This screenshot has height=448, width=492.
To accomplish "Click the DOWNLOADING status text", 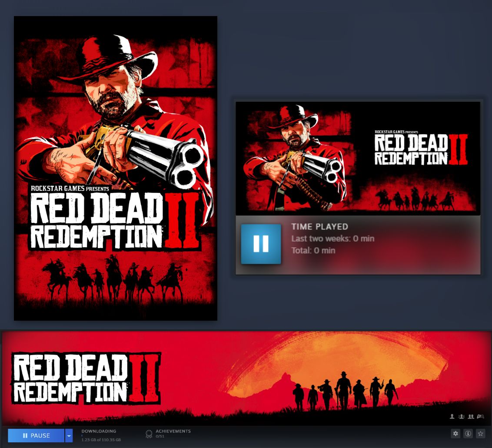I will point(99,431).
